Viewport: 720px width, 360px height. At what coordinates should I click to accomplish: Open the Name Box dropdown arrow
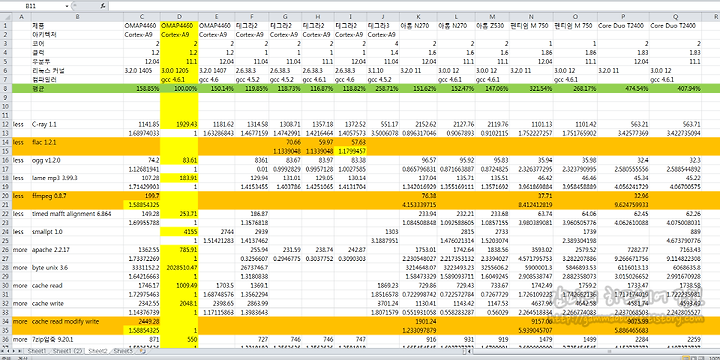tap(67, 6)
